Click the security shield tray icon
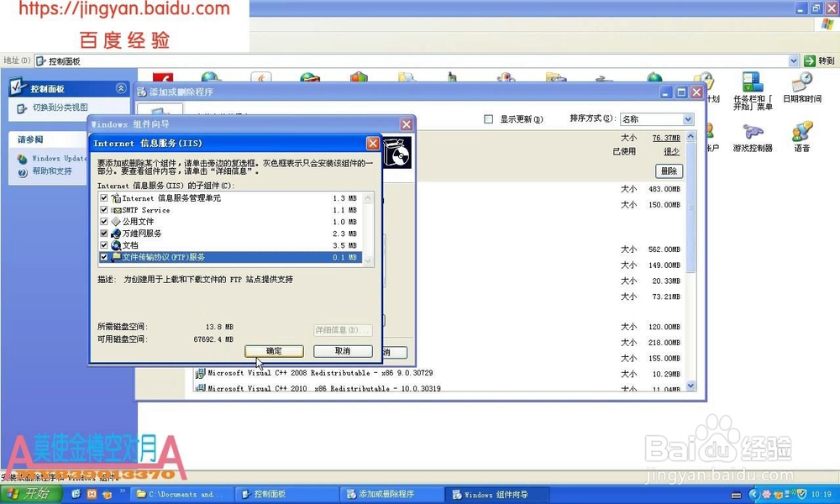Viewport: 840px width, 504px height. [x=802, y=494]
